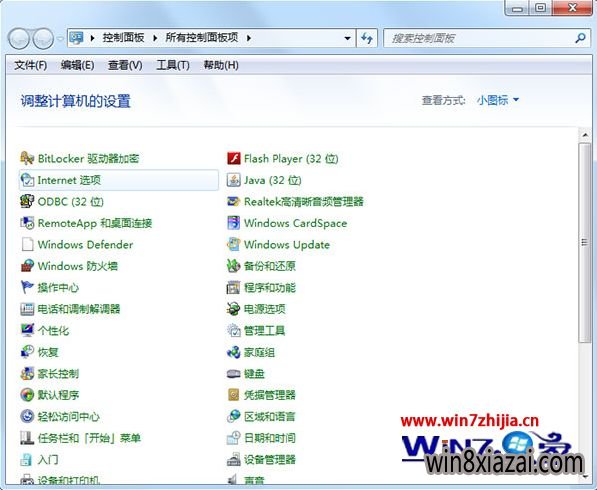The width and height of the screenshot is (597, 490).
Task: Expand the arrow after 所有控制面板项
Action: tap(249, 38)
